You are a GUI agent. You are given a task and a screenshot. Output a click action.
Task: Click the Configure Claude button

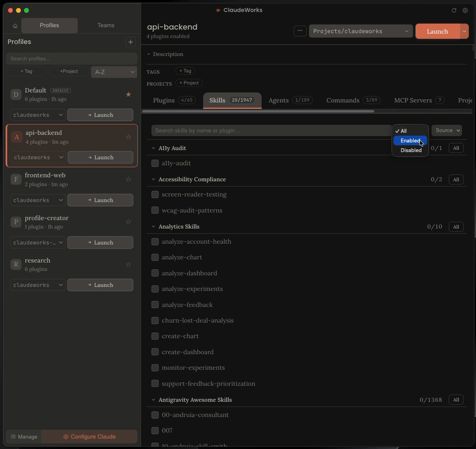tap(89, 436)
